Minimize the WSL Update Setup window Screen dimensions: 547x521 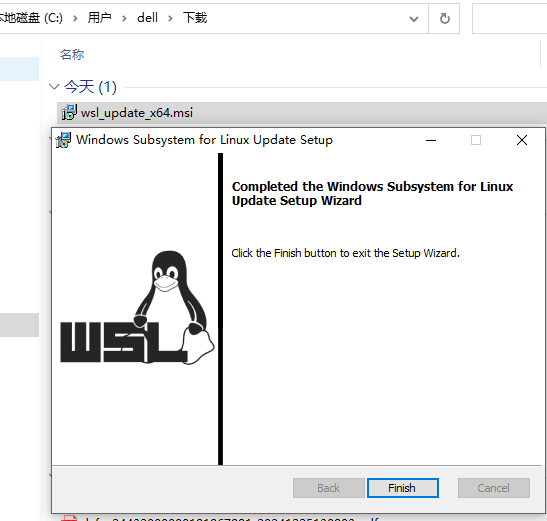(431, 140)
